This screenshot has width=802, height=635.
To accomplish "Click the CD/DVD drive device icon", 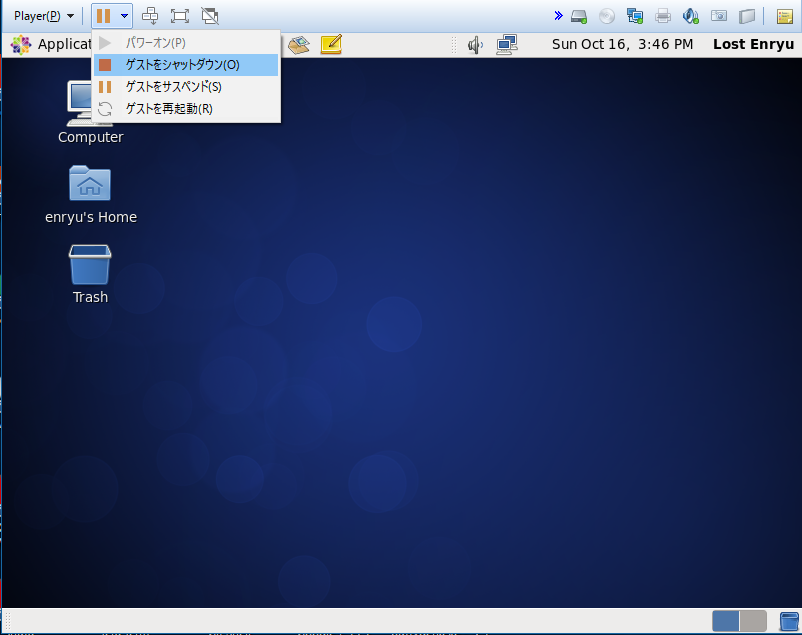I will coord(607,16).
